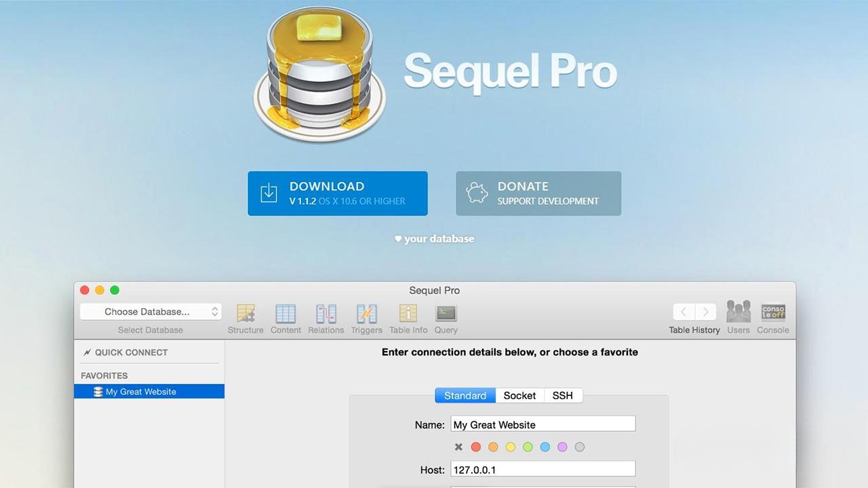Select the Standard connection tab
Viewport: 868px width, 488px height.
tap(465, 396)
